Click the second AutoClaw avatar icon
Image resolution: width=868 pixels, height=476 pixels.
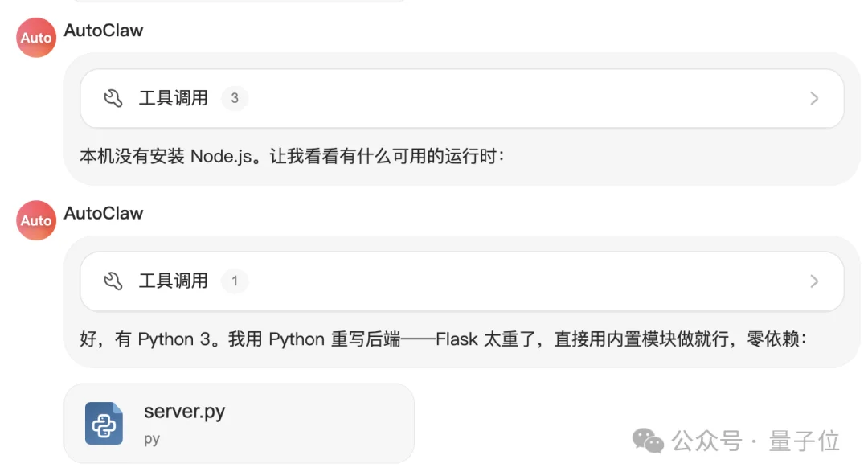click(36, 220)
